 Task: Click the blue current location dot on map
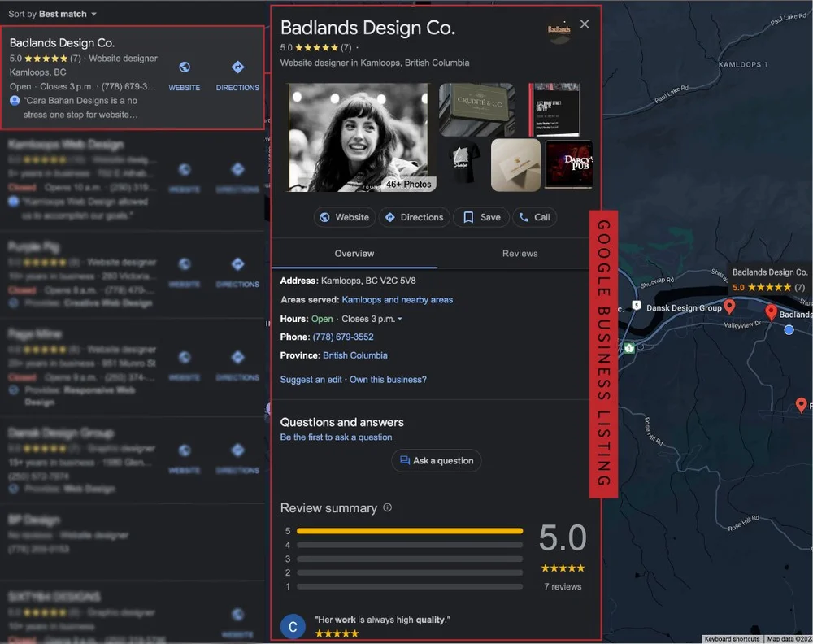pyautogui.click(x=789, y=330)
